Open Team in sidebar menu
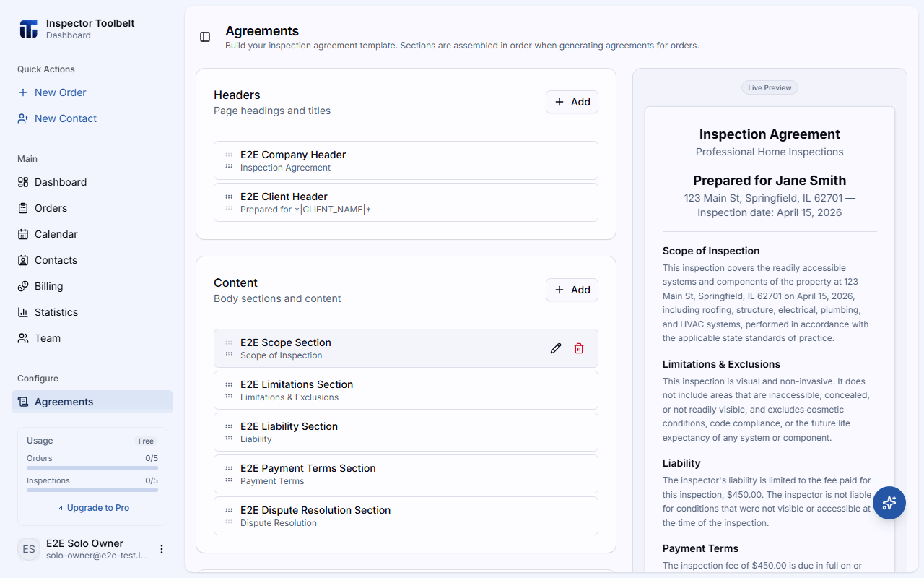Viewport: 924px width, 578px height. pyautogui.click(x=92, y=338)
